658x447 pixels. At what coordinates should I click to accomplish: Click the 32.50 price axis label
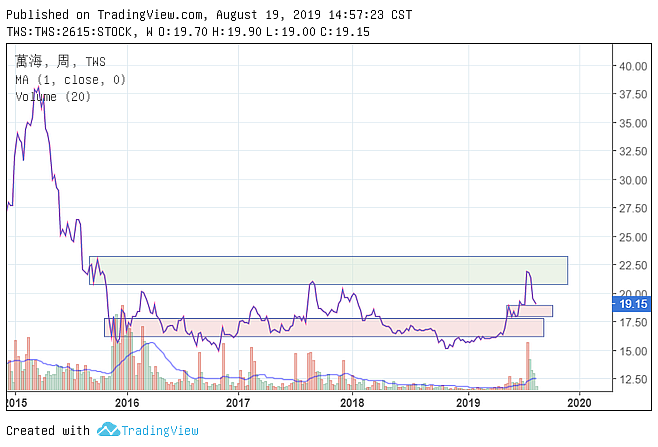click(633, 152)
